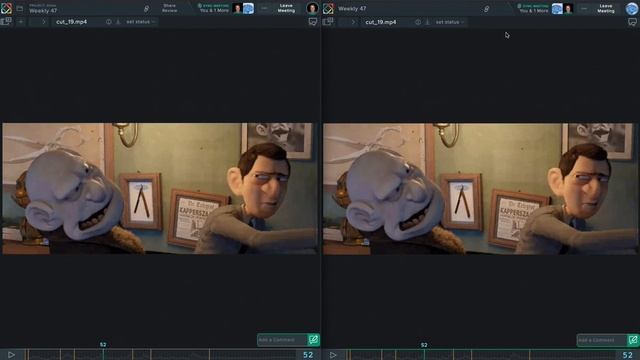Viewport: 640px width, 360px height.
Task: Open sync meeting participants in right window
Action: tap(545, 8)
